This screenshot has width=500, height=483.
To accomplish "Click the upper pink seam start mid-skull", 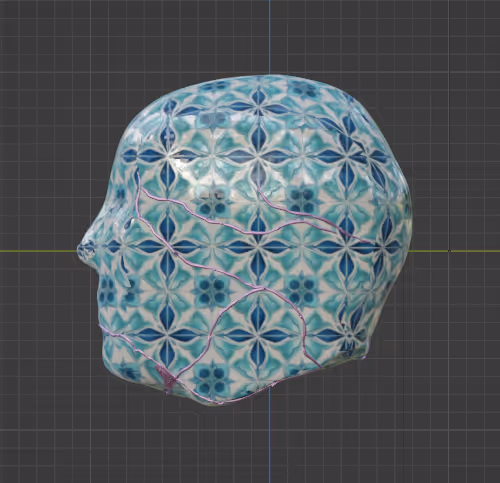I will click(x=257, y=183).
